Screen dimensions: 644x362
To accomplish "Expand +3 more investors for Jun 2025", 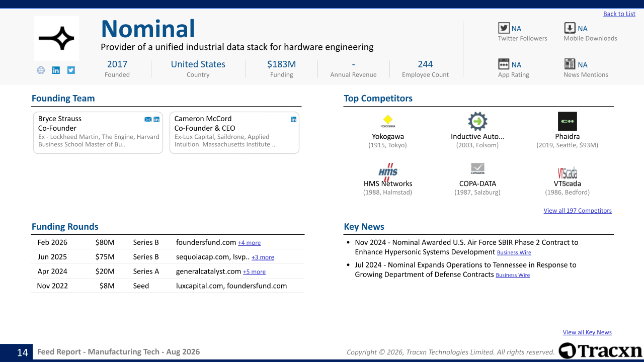I will (x=263, y=257).
